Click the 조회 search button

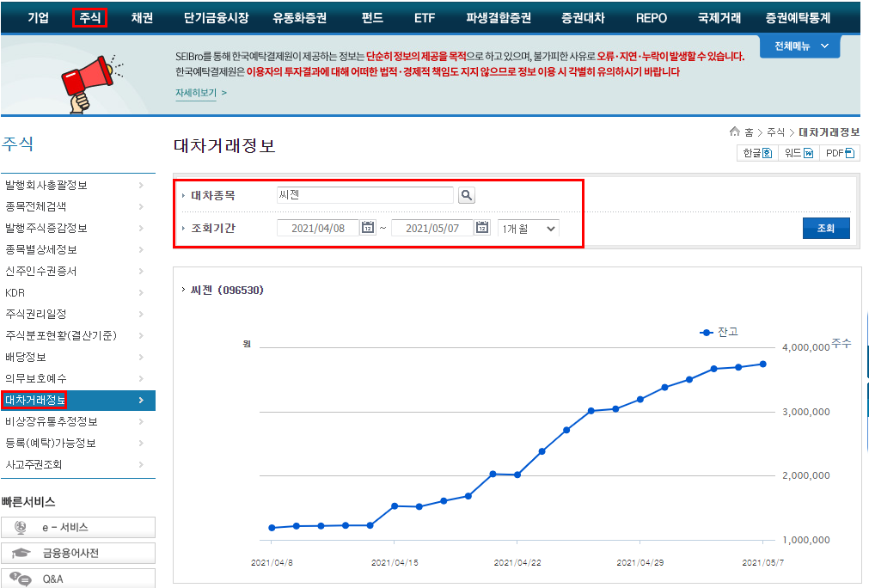tap(826, 228)
